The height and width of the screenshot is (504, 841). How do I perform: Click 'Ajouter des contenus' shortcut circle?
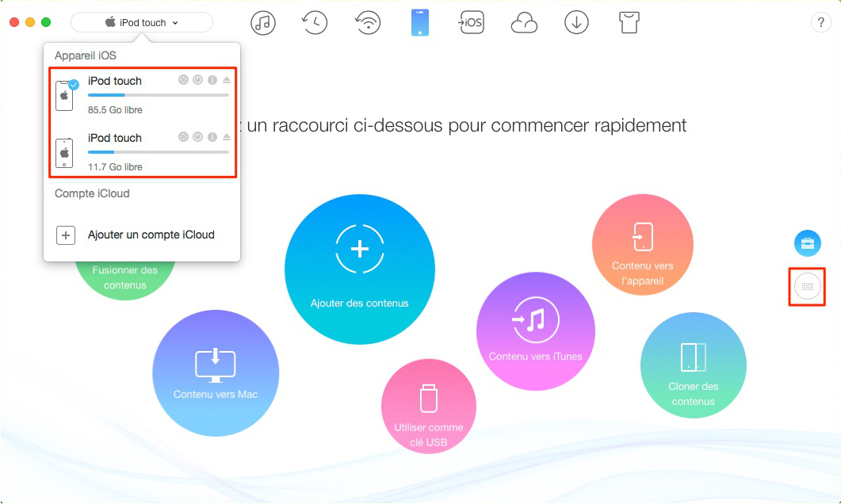pos(359,269)
